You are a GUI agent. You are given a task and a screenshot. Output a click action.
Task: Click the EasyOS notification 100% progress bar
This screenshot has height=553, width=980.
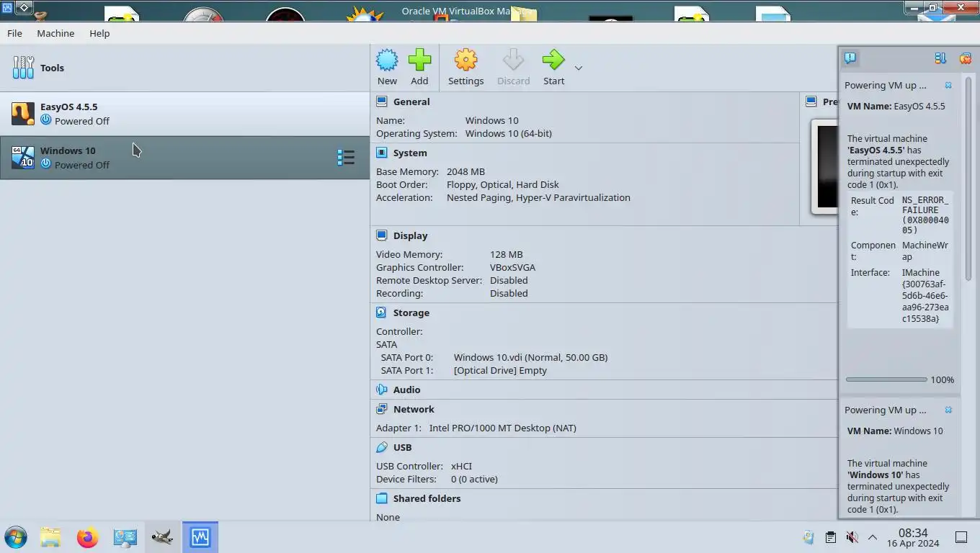tap(886, 379)
